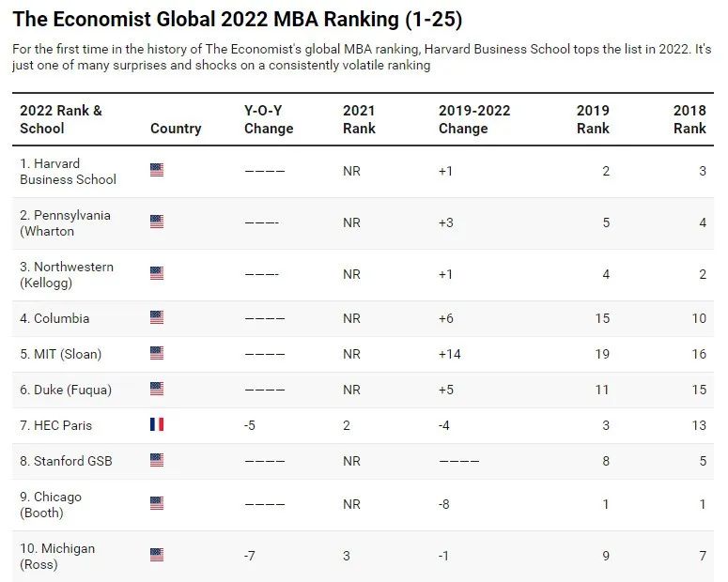728x582 pixels.
Task: Click the US flag in the Columbia row
Action: click(x=157, y=318)
